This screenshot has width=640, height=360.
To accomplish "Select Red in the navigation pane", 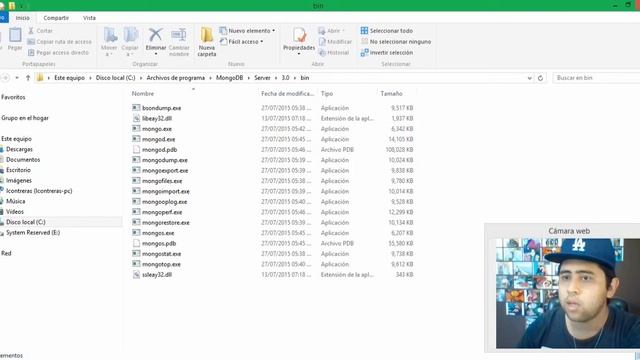I will [6, 253].
